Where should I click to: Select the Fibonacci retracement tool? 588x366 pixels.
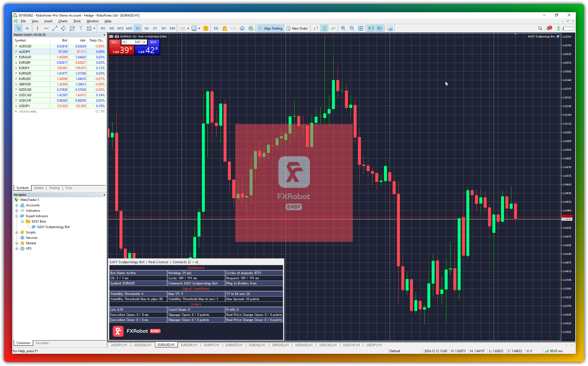pos(72,28)
